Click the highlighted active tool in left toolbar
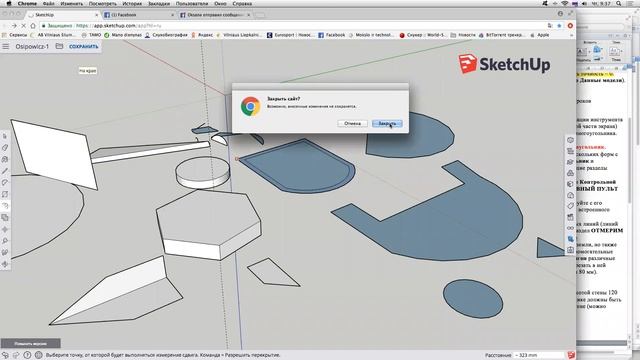 coord(5,206)
